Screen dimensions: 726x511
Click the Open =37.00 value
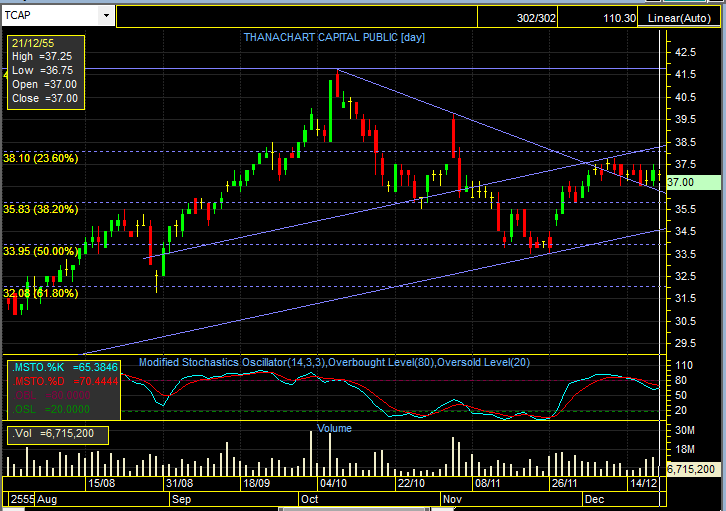pyautogui.click(x=44, y=84)
